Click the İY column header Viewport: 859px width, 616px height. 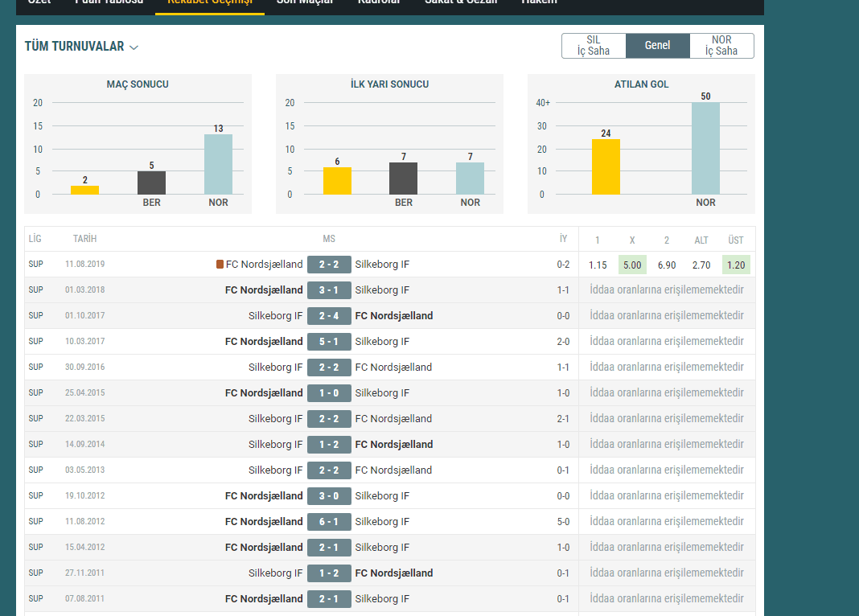(x=563, y=239)
